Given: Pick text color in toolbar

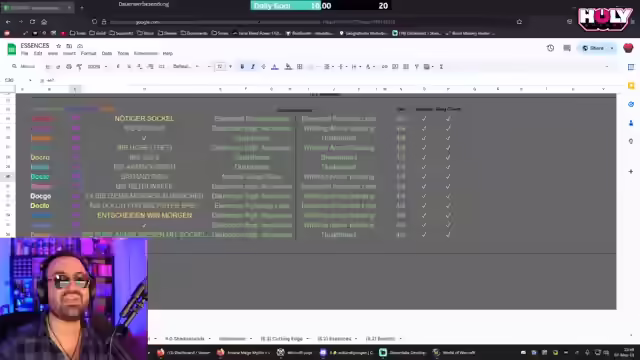Looking at the screenshot, I should point(275,67).
